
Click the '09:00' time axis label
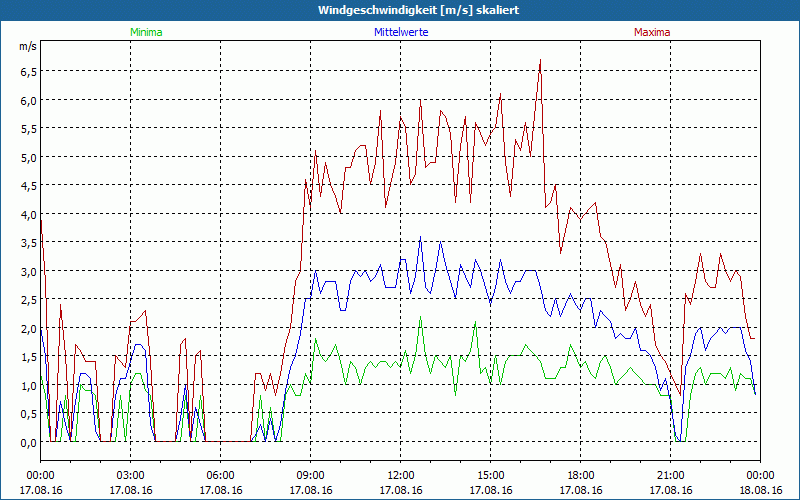(x=311, y=476)
